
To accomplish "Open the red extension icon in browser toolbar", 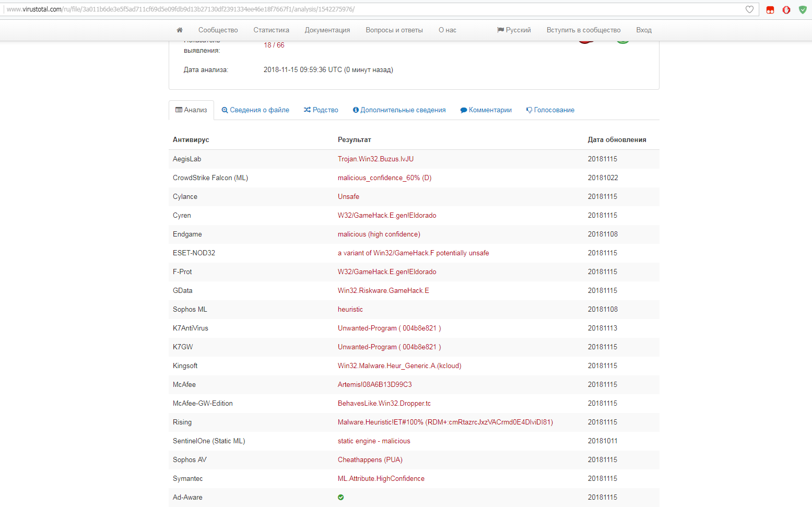I will (770, 9).
